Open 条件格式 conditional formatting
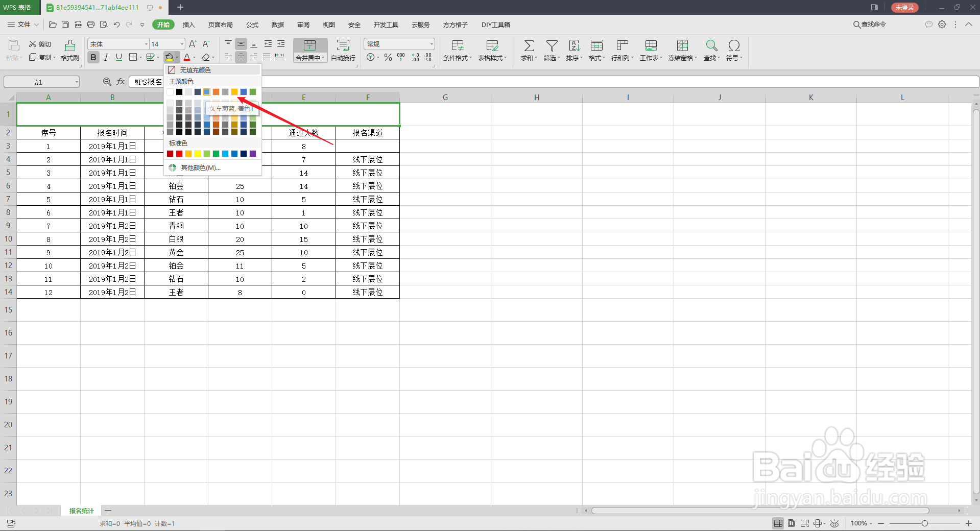The width and height of the screenshot is (980, 531). 458,51
